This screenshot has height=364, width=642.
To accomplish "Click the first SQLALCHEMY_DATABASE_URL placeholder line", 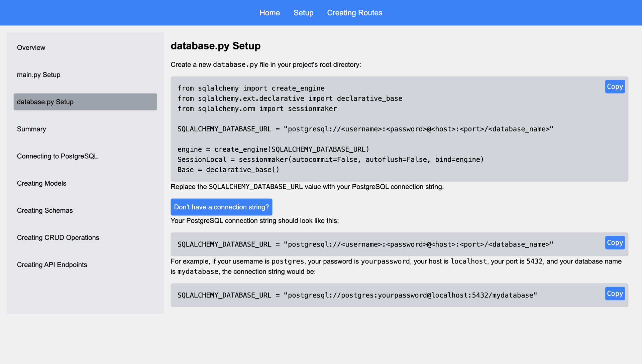I will [x=365, y=129].
